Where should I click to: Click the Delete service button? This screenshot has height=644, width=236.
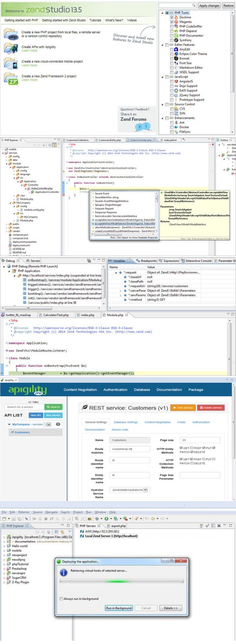pyautogui.click(x=211, y=407)
